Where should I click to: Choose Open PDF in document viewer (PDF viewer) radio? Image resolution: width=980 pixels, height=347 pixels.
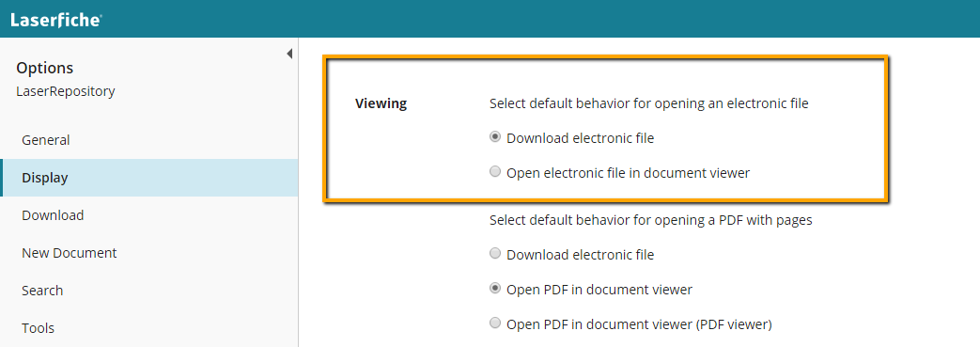coord(495,323)
